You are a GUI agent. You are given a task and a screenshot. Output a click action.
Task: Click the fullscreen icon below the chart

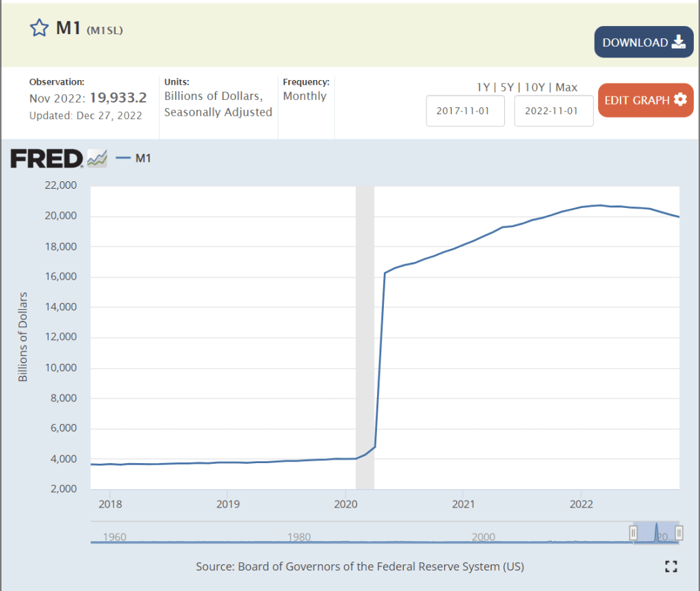(671, 566)
